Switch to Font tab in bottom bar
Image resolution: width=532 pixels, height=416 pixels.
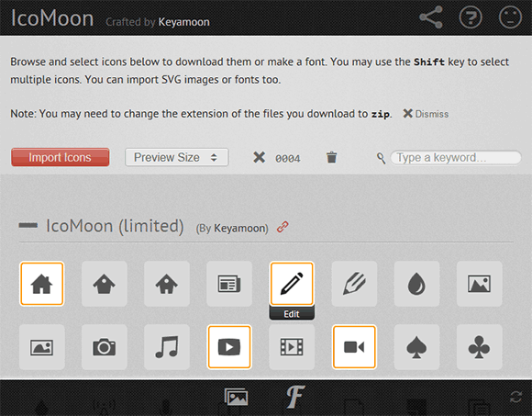click(295, 397)
